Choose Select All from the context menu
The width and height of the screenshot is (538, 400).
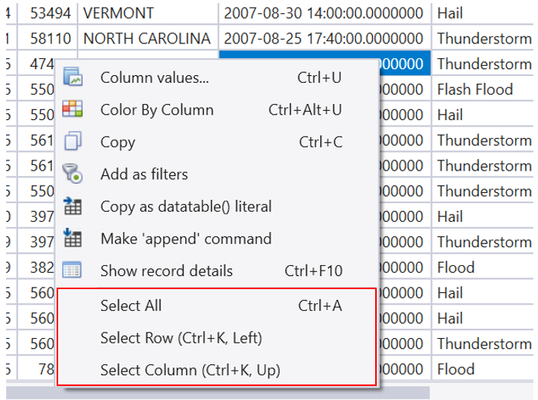point(217,305)
